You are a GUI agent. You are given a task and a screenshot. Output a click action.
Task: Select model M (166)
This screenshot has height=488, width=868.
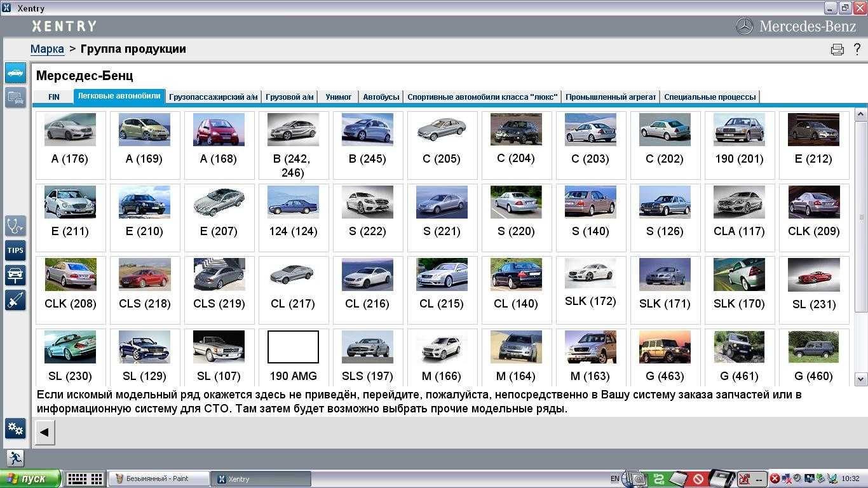(x=442, y=357)
